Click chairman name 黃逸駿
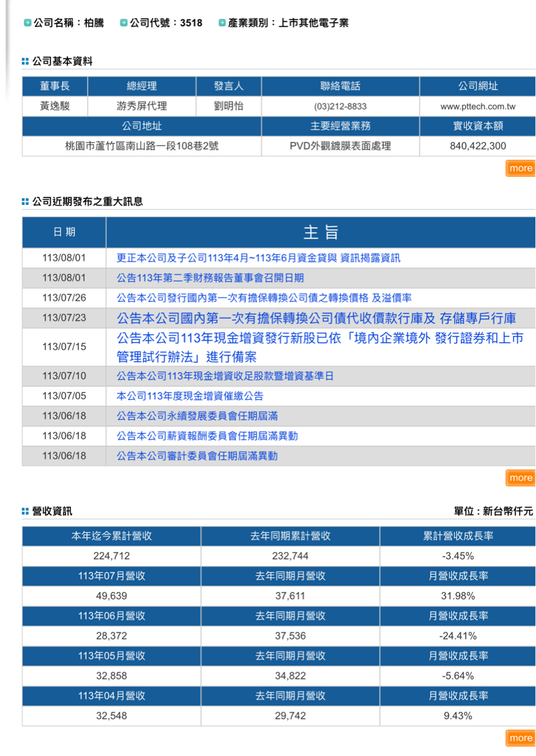 coord(55,106)
